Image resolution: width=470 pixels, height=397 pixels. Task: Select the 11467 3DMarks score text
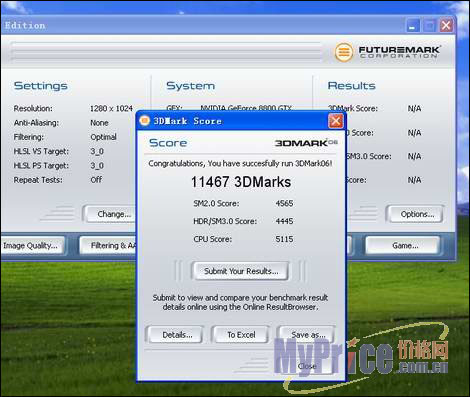241,182
